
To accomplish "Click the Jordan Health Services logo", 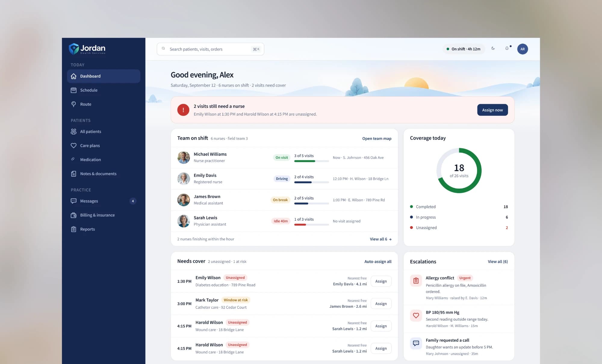I will click(87, 49).
